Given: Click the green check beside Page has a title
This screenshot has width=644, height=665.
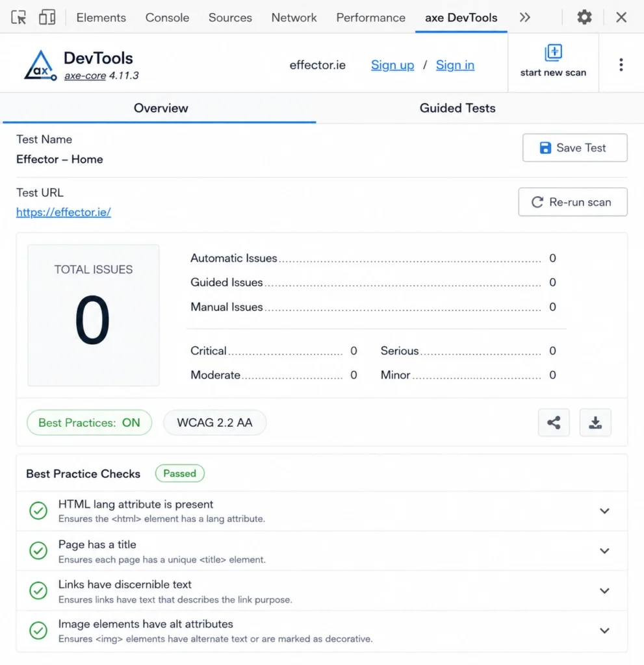Looking at the screenshot, I should tap(38, 551).
